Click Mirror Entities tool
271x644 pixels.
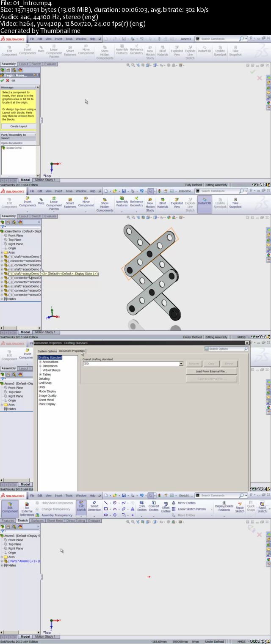coord(184,503)
